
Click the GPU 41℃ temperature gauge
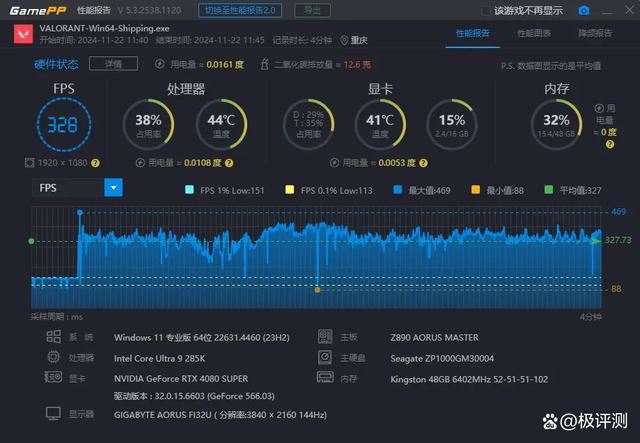380,125
